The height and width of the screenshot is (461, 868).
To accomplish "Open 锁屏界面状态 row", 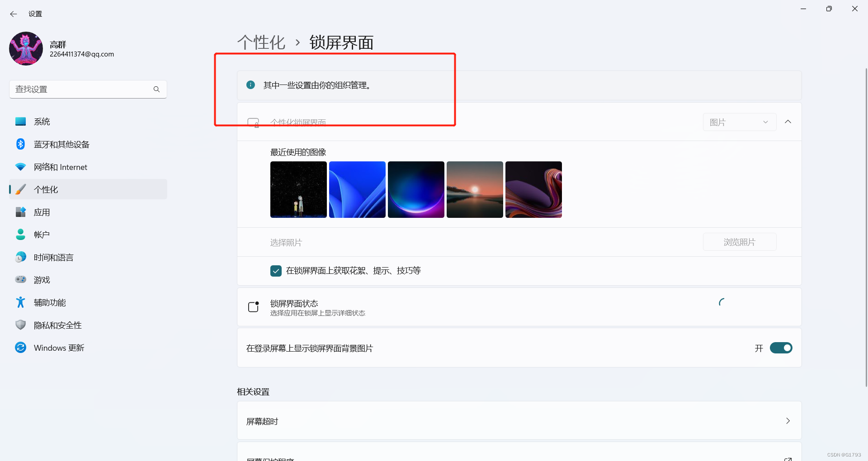I will tap(519, 307).
